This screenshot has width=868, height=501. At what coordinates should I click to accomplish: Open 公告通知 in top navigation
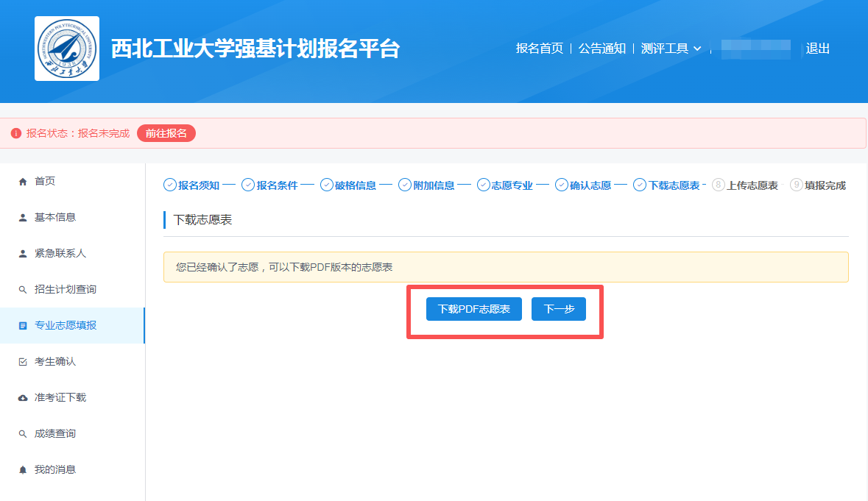tap(601, 49)
